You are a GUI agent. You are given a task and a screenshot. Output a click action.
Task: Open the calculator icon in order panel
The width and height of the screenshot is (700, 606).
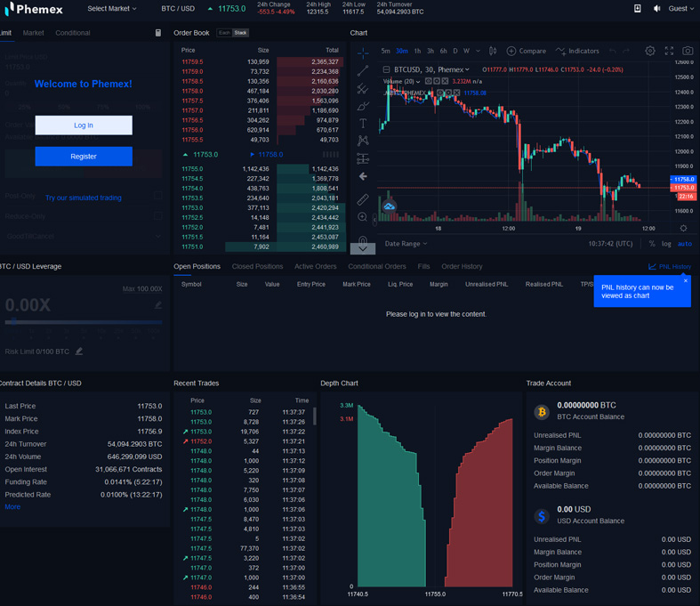pyautogui.click(x=158, y=33)
